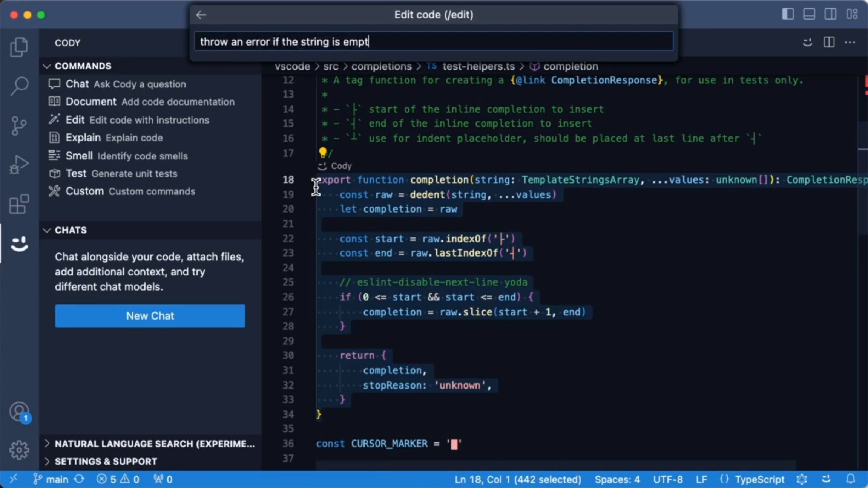Open the Extensions view icon
Image resolution: width=868 pixels, height=488 pixels.
[x=19, y=204]
